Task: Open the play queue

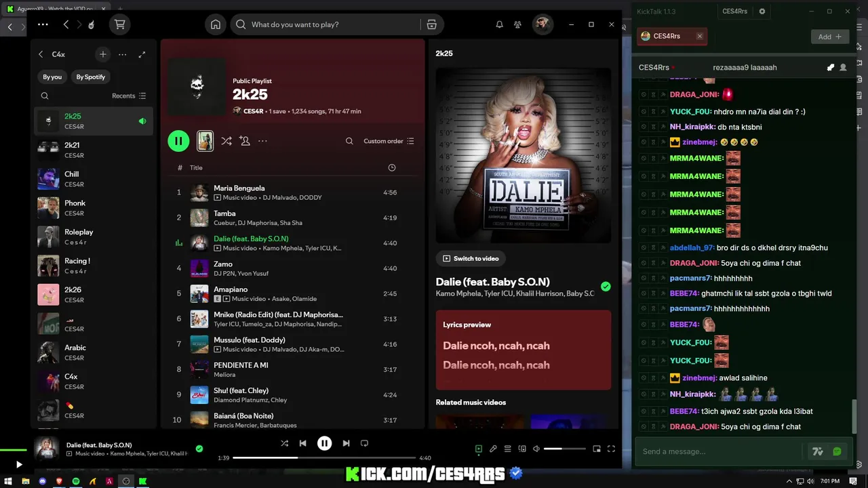Action: (507, 449)
